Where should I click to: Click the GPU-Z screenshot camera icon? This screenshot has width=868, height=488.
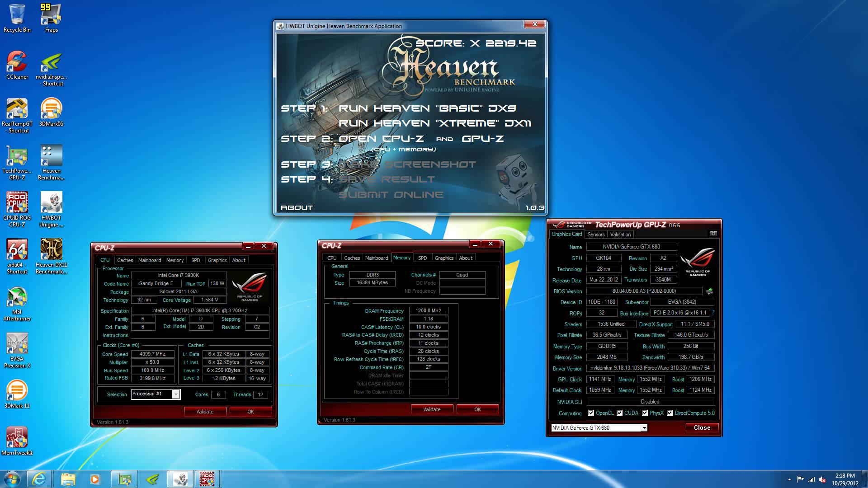tap(713, 234)
